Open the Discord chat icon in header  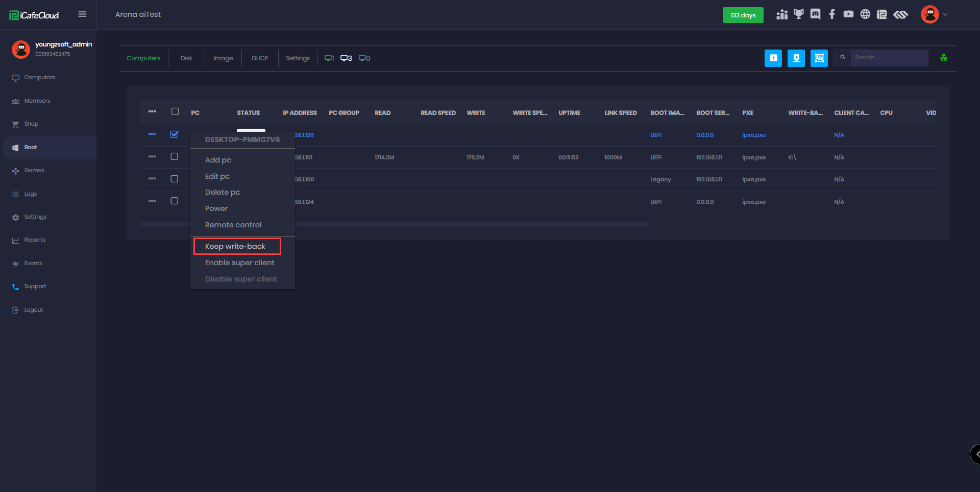coord(815,14)
